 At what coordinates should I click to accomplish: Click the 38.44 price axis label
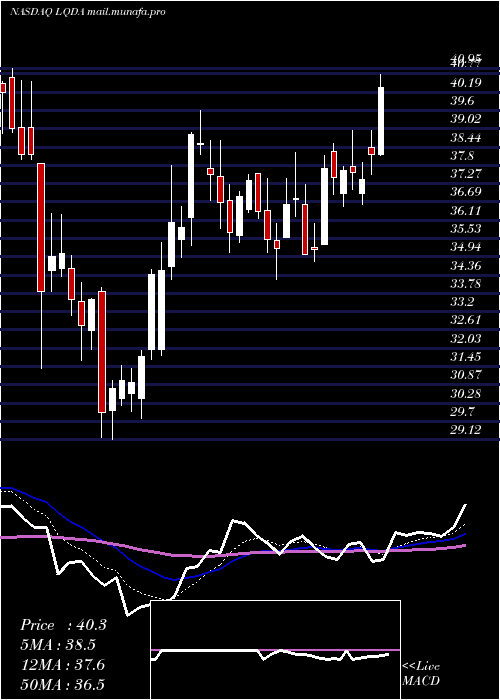[x=466, y=138]
